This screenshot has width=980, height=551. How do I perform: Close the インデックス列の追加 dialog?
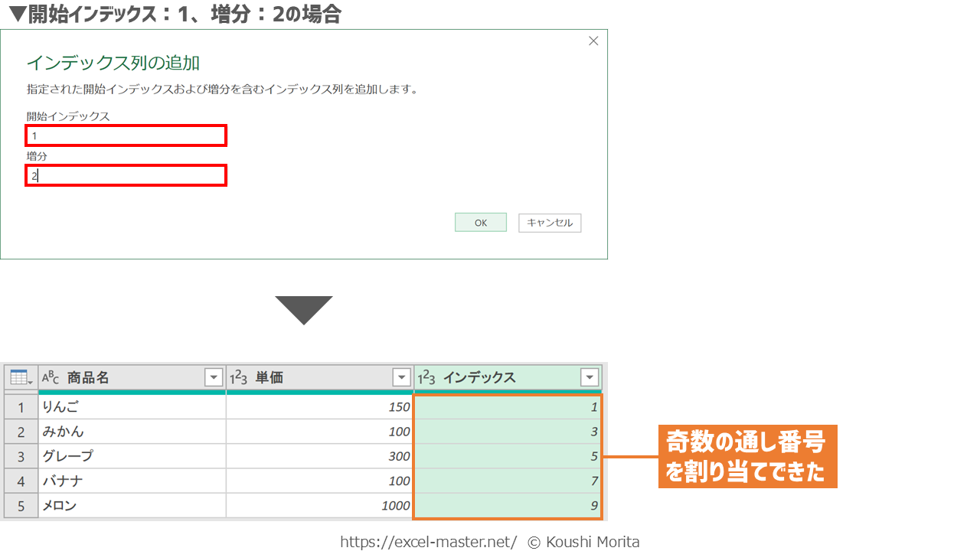coord(593,41)
